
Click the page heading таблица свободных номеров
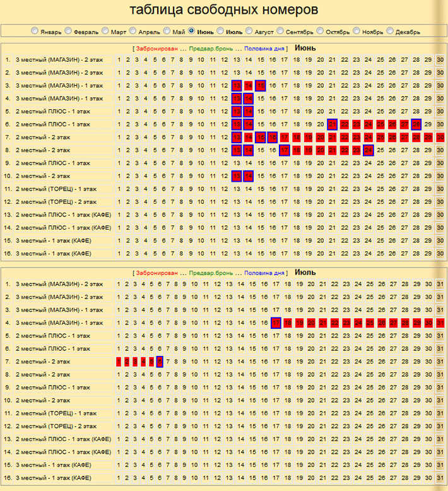click(x=224, y=9)
